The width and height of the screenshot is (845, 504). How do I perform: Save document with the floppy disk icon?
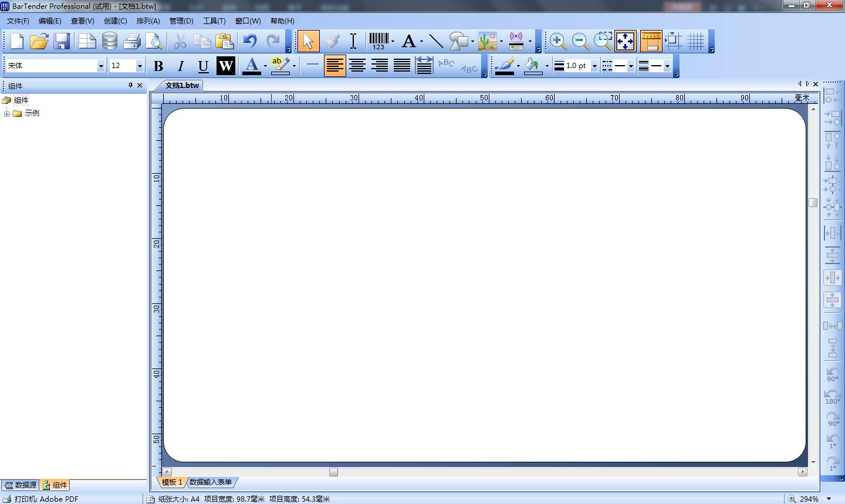tap(62, 41)
